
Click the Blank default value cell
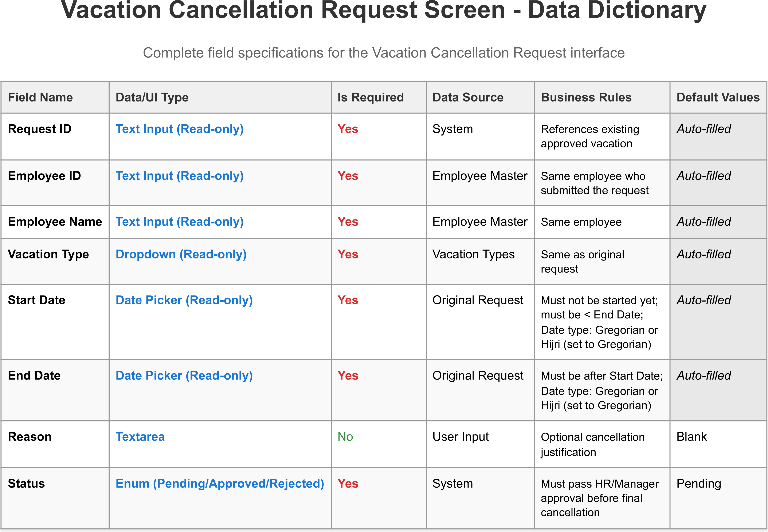[x=691, y=437]
